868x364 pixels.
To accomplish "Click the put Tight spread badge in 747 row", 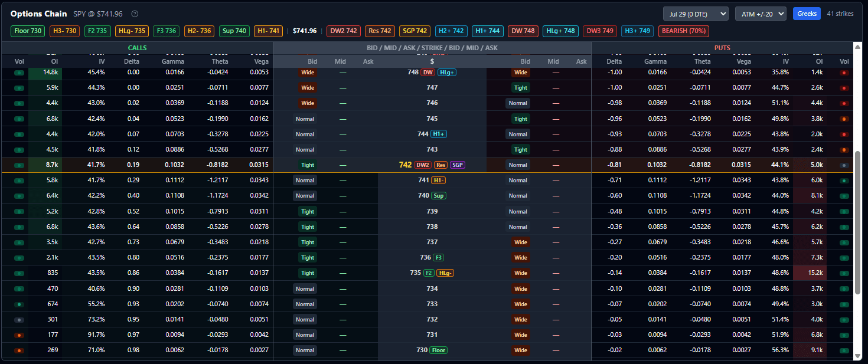I will [x=520, y=88].
